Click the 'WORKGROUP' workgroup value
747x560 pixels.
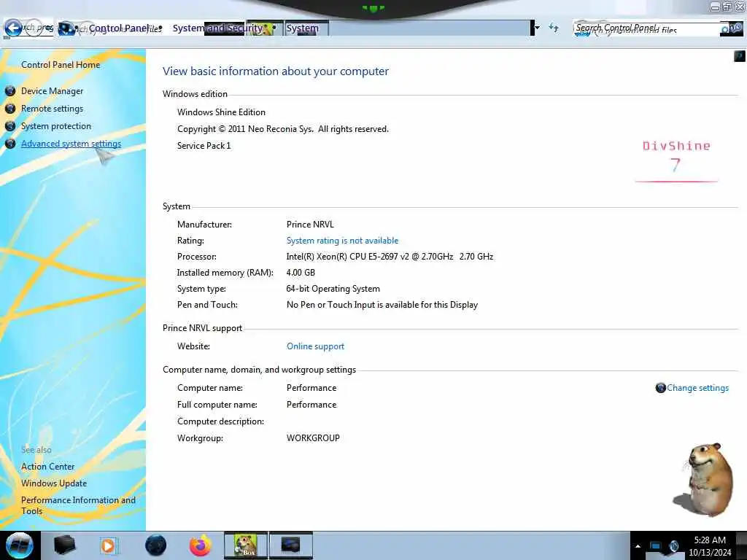coord(313,438)
